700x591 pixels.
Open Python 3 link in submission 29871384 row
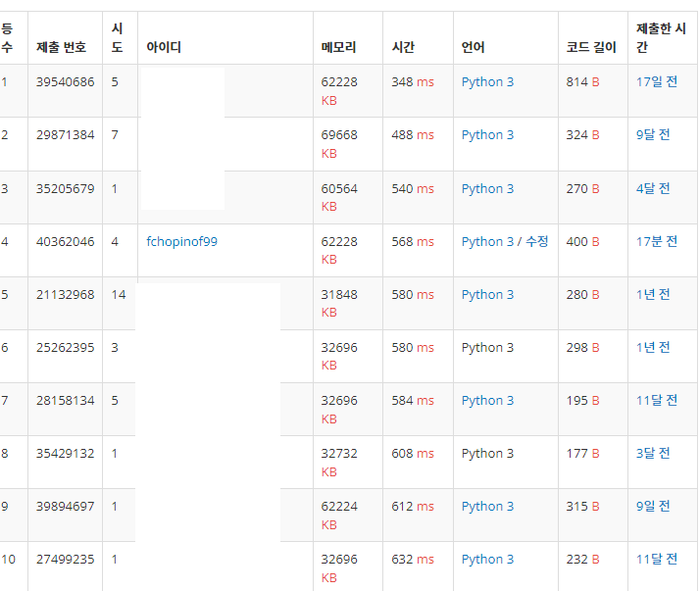coord(487,135)
